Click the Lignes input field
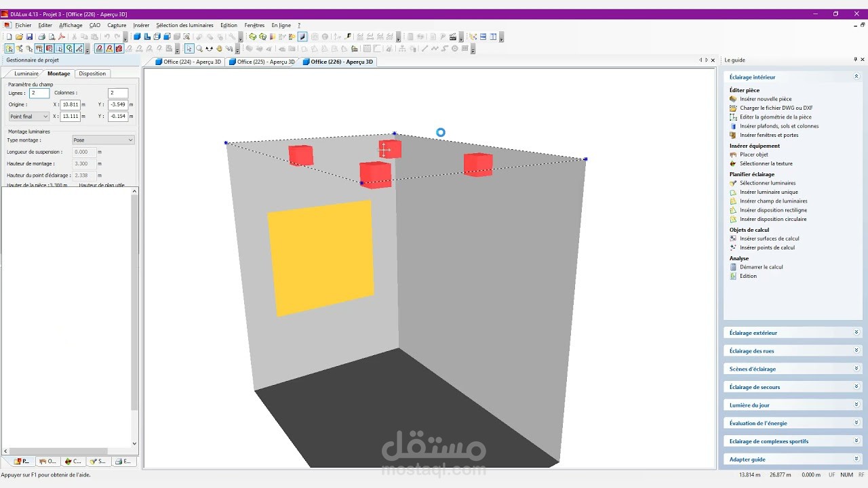The height and width of the screenshot is (488, 868). click(x=39, y=93)
